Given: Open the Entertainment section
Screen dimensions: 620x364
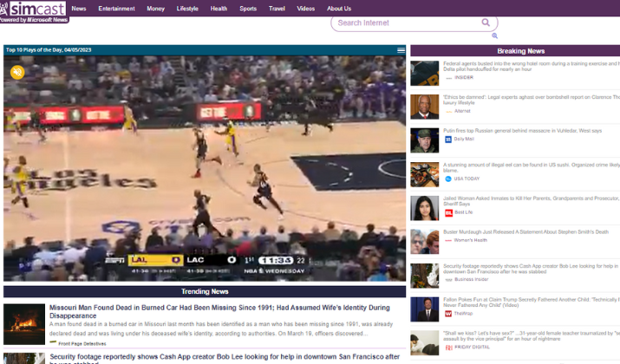Looking at the screenshot, I should point(116,9).
